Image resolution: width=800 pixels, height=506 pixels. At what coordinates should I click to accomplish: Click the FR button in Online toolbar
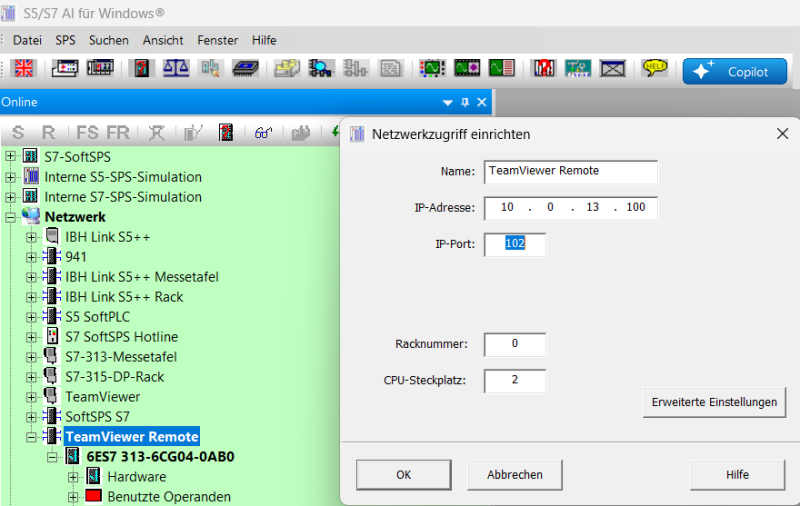[118, 133]
